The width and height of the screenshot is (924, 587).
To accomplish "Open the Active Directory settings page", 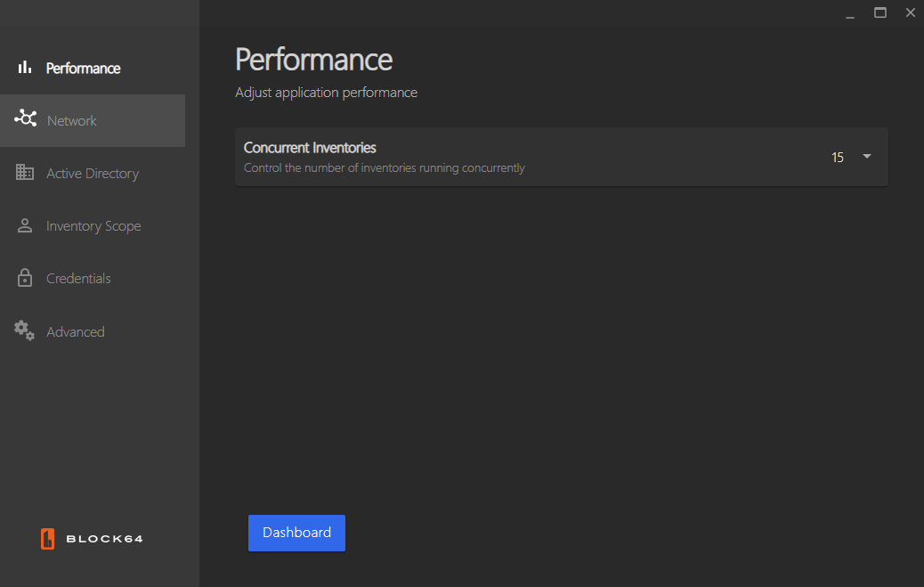I will 93,173.
